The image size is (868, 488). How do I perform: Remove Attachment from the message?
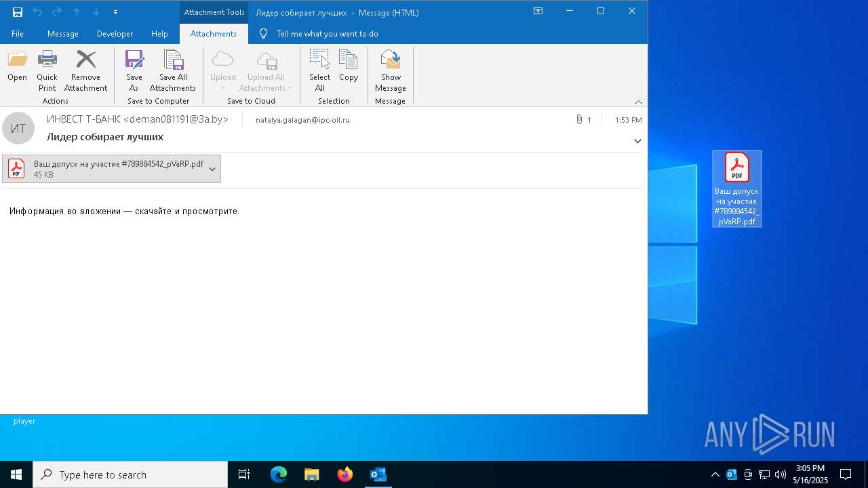pos(86,70)
